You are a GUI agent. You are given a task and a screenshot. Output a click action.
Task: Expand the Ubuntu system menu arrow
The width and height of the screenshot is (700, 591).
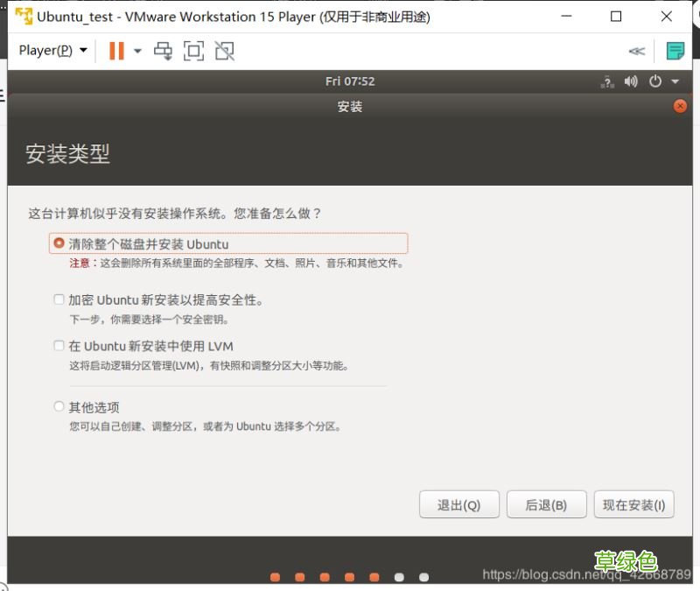[675, 81]
